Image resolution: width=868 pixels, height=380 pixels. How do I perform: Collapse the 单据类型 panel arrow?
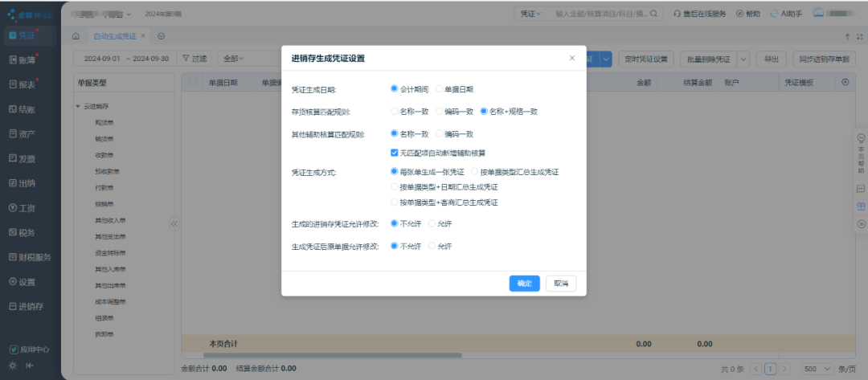pyautogui.click(x=174, y=224)
